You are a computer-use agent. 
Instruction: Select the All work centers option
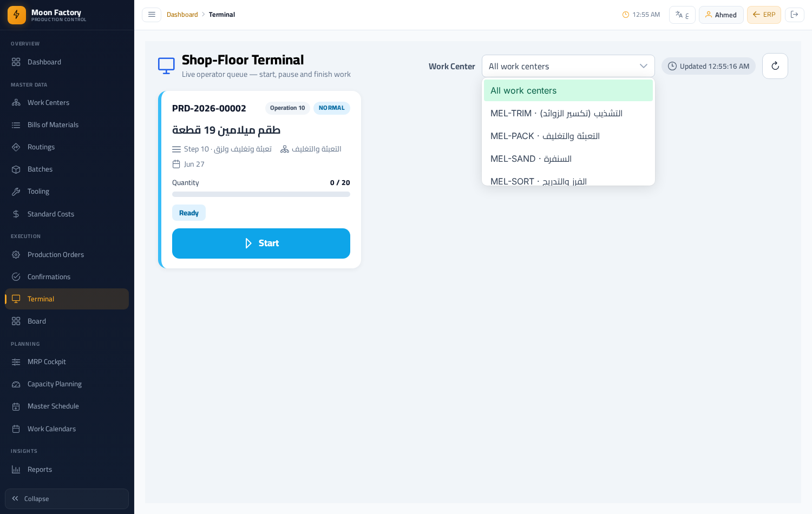click(568, 90)
